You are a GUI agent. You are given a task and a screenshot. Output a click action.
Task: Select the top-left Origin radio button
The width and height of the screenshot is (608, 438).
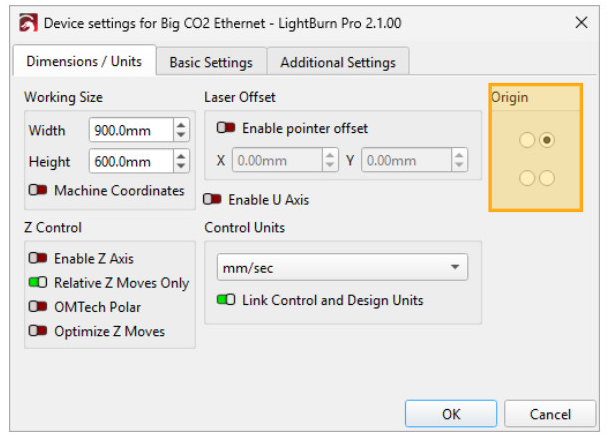click(x=527, y=141)
